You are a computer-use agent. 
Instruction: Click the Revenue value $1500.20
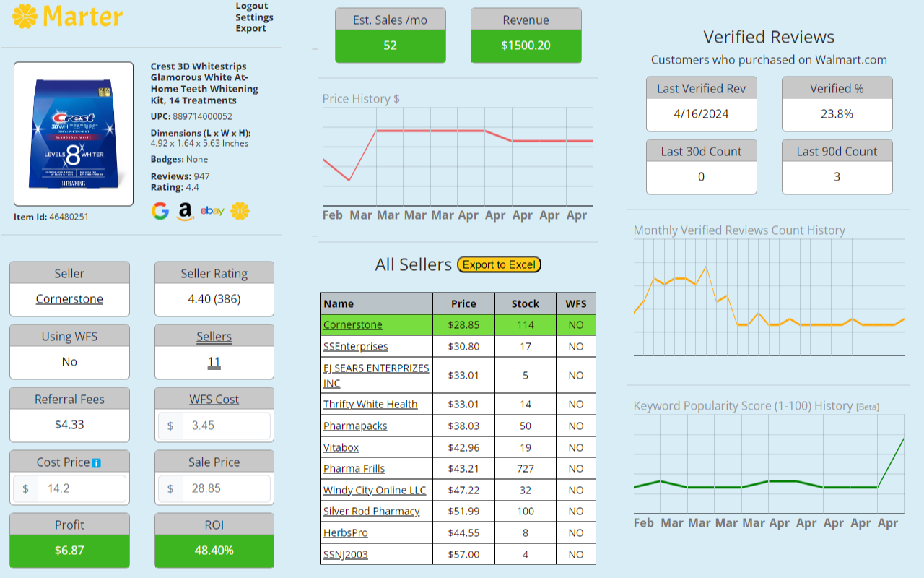pos(526,46)
